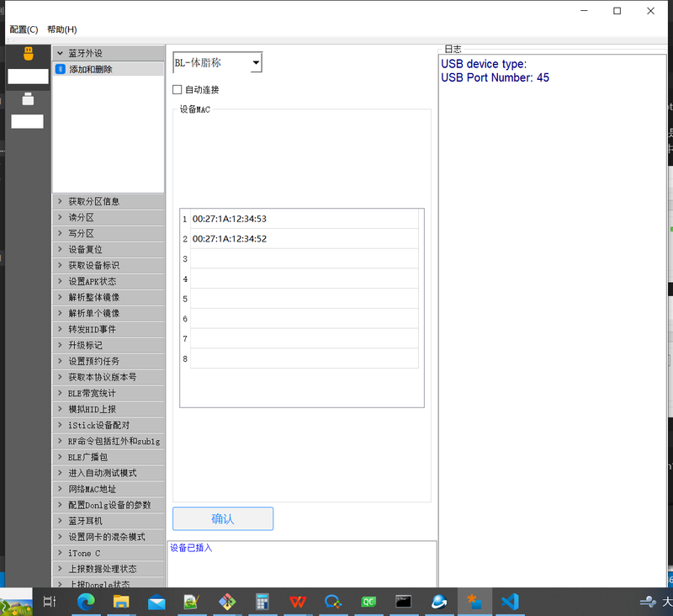Viewport: 673px width, 616px height.
Task: Expand the 获取设备标识 section
Action: click(x=109, y=265)
